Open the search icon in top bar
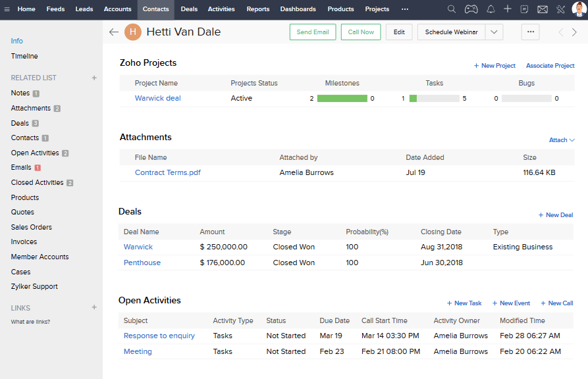Viewport: 588px width, 379px height. pos(451,9)
